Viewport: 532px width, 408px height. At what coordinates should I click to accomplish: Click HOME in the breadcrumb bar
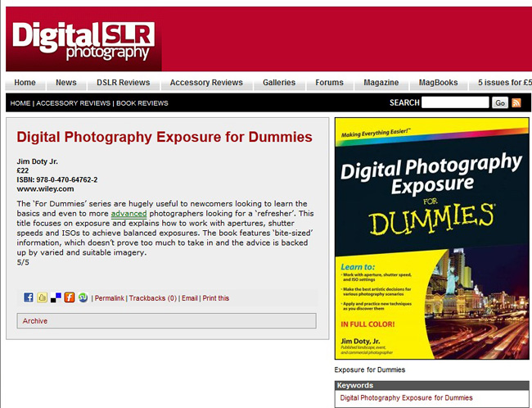click(x=20, y=103)
